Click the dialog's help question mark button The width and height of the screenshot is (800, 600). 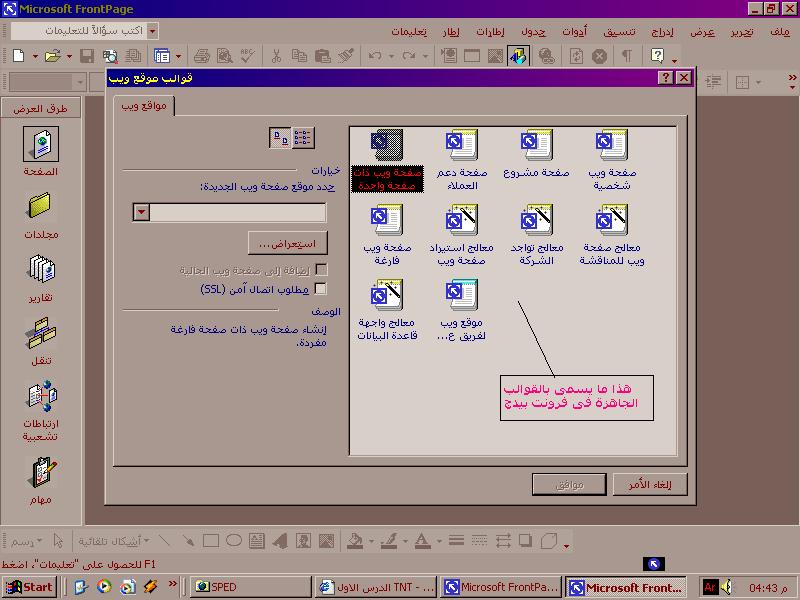point(665,78)
